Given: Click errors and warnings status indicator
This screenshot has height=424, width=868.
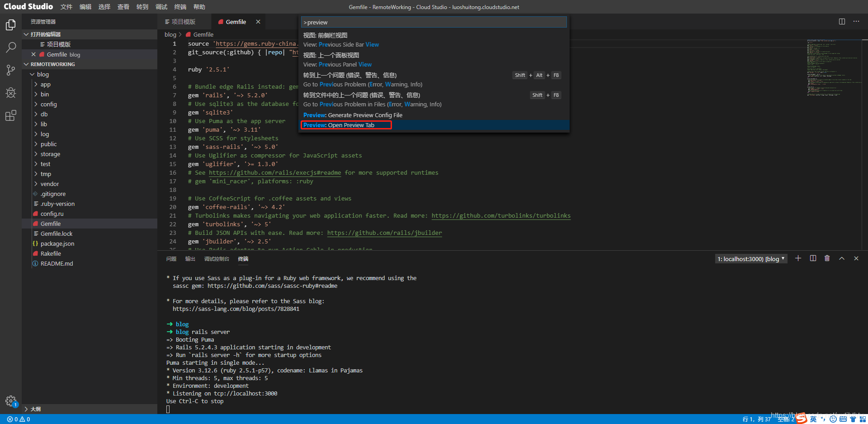Looking at the screenshot, I should click(x=19, y=419).
